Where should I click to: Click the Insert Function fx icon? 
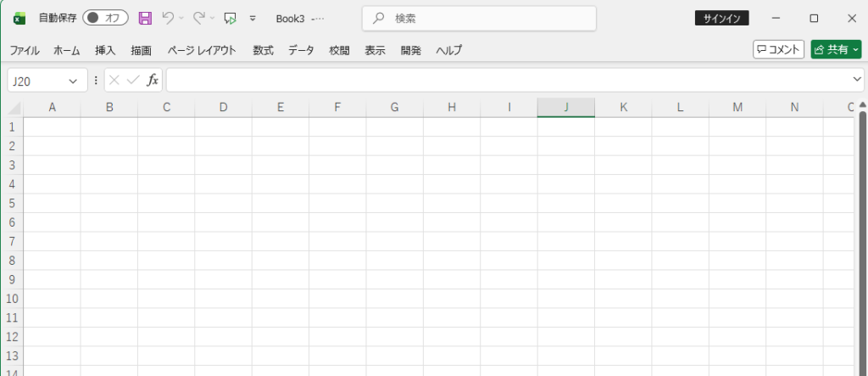[x=153, y=80]
